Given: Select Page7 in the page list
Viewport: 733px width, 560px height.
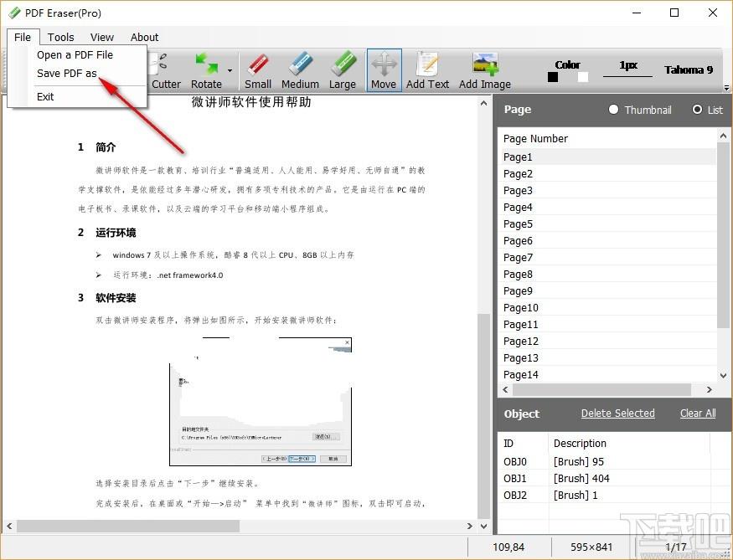Looking at the screenshot, I should pos(608,258).
